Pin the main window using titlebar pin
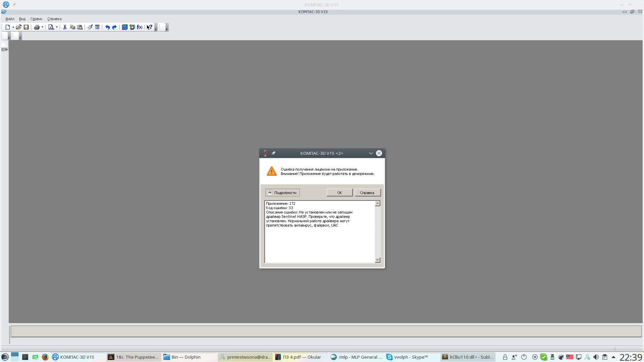 click(x=14, y=5)
